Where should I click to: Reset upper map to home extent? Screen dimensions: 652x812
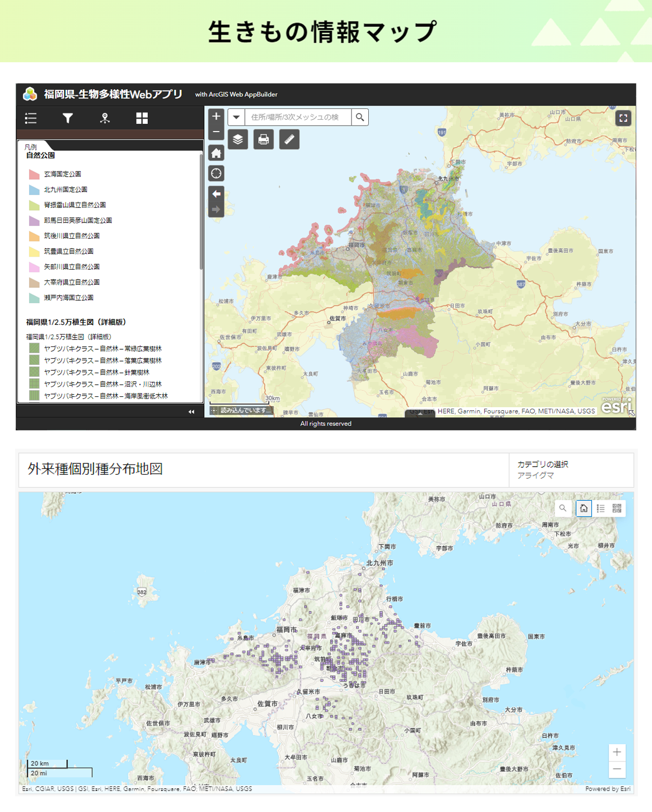[216, 153]
